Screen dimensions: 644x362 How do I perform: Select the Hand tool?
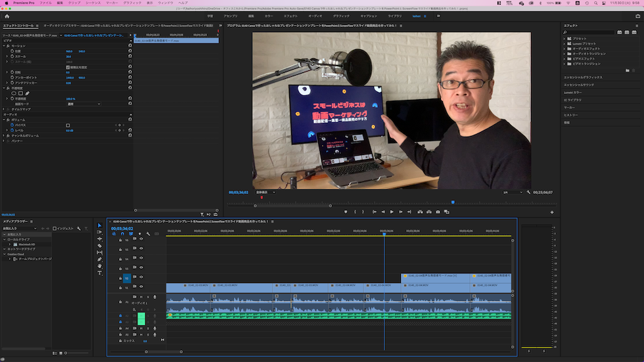[100, 266]
